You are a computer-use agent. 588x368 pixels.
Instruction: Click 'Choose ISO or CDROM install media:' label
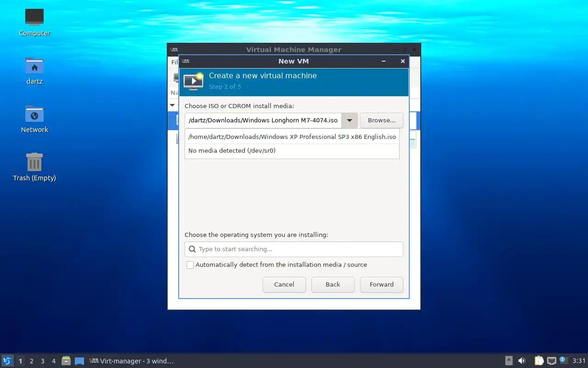(239, 106)
